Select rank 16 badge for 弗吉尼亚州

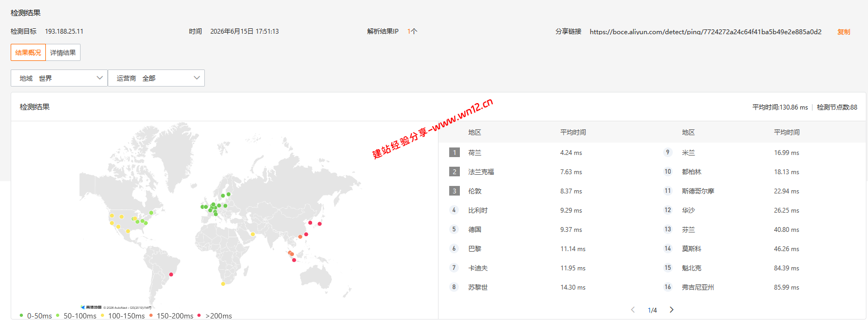click(x=667, y=287)
